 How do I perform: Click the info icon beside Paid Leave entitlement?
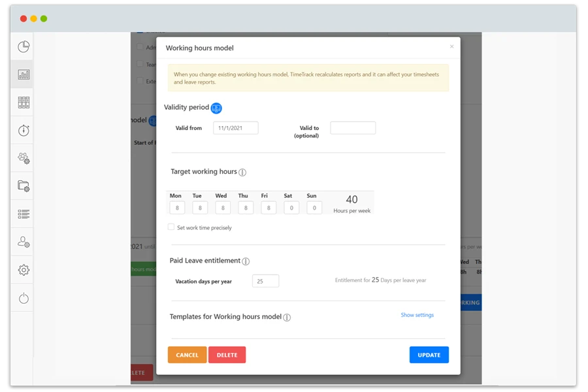pyautogui.click(x=246, y=261)
